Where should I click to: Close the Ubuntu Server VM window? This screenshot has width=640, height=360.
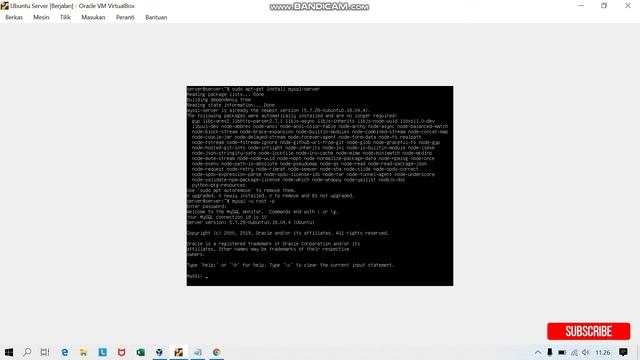coord(628,6)
